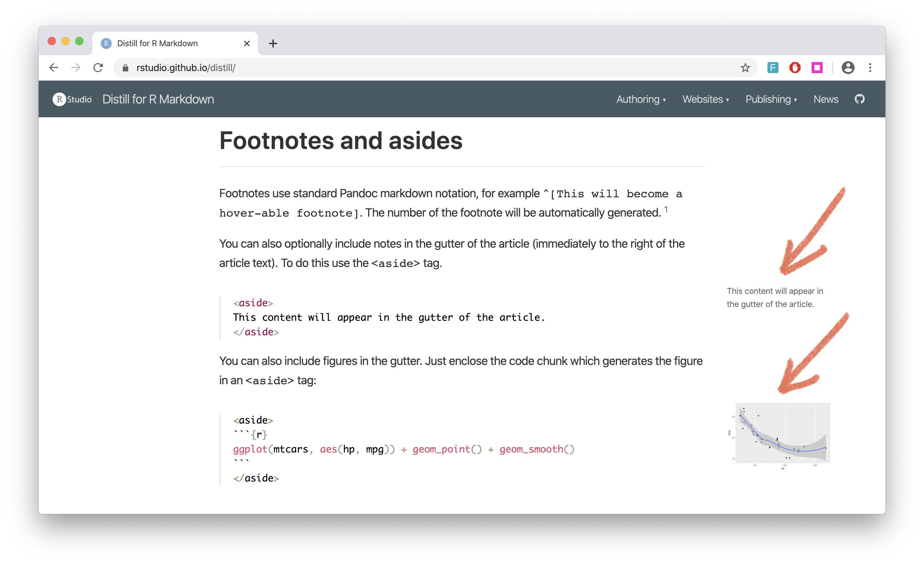Expand the Authoring dropdown menu

click(x=640, y=100)
